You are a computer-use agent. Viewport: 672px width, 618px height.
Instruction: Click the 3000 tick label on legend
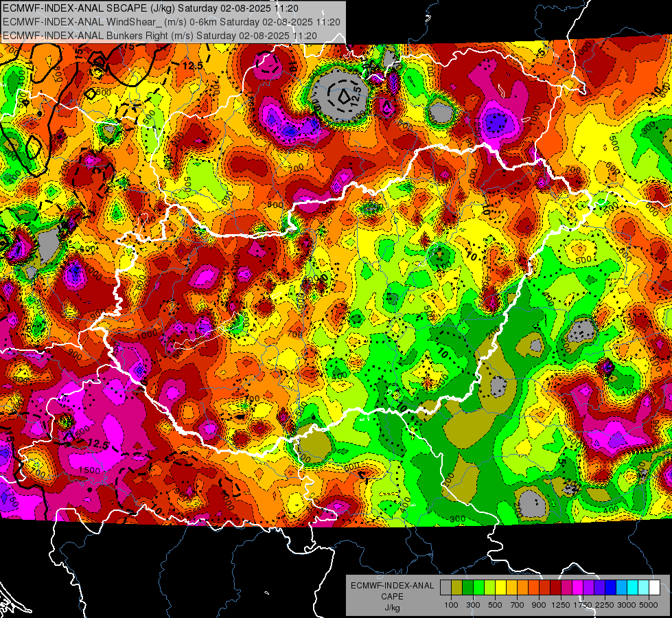(x=627, y=605)
